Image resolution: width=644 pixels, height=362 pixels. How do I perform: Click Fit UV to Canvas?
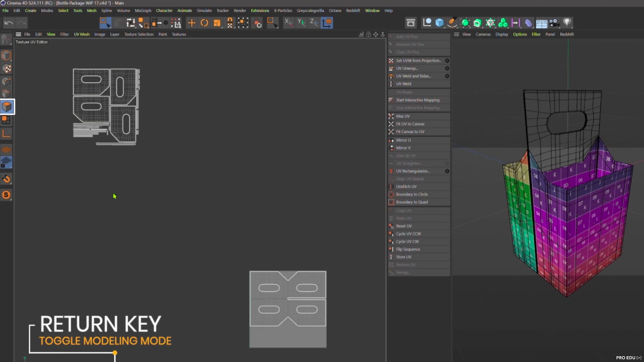click(x=410, y=124)
